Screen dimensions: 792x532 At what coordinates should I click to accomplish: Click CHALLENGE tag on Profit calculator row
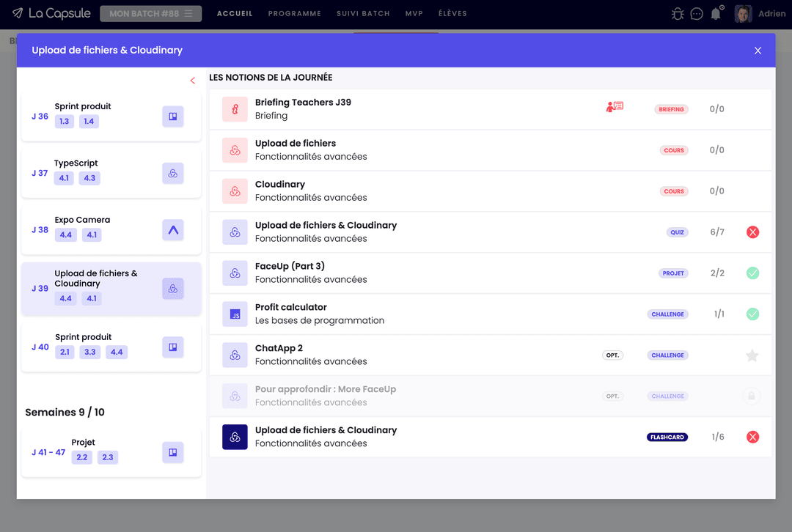(668, 314)
